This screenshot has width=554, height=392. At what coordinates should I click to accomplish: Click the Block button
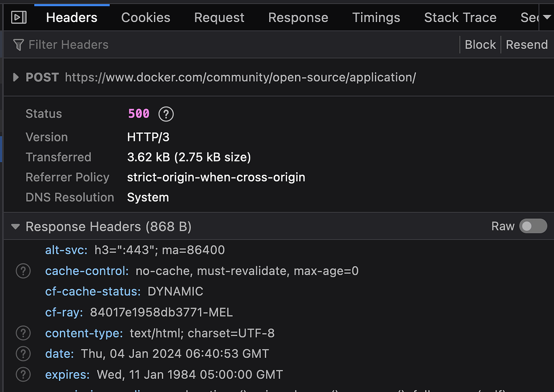pos(480,45)
